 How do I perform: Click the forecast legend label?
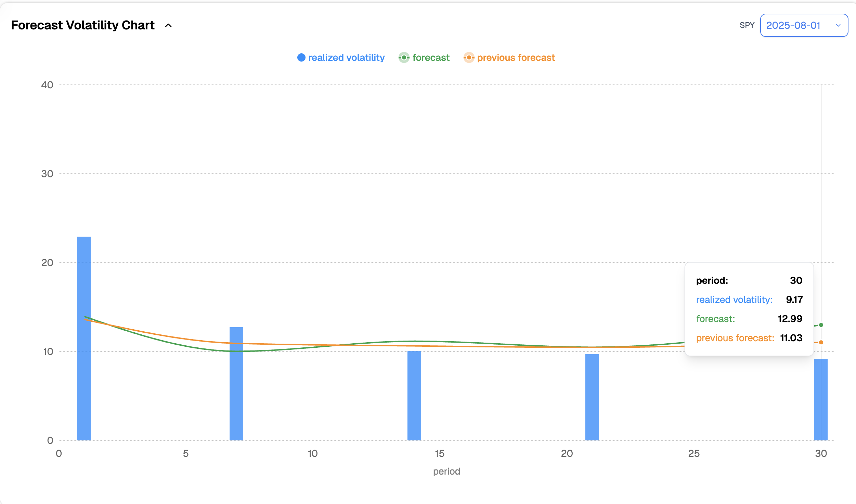click(431, 57)
